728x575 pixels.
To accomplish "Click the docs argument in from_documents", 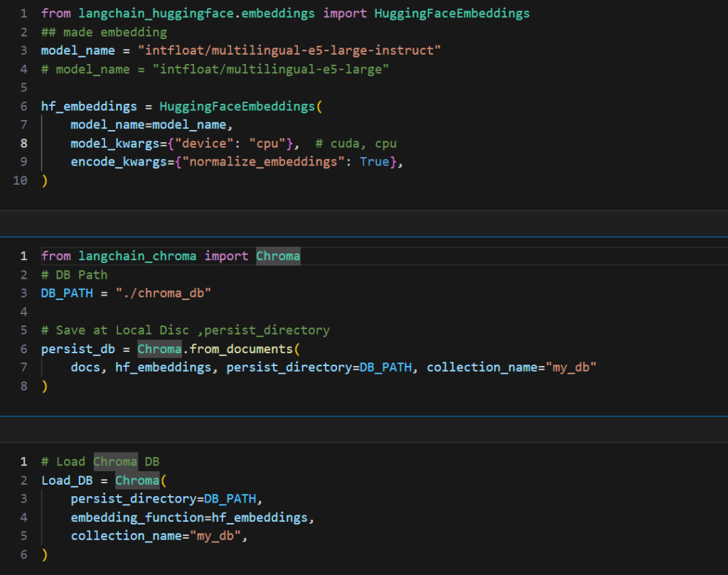I will (85, 367).
